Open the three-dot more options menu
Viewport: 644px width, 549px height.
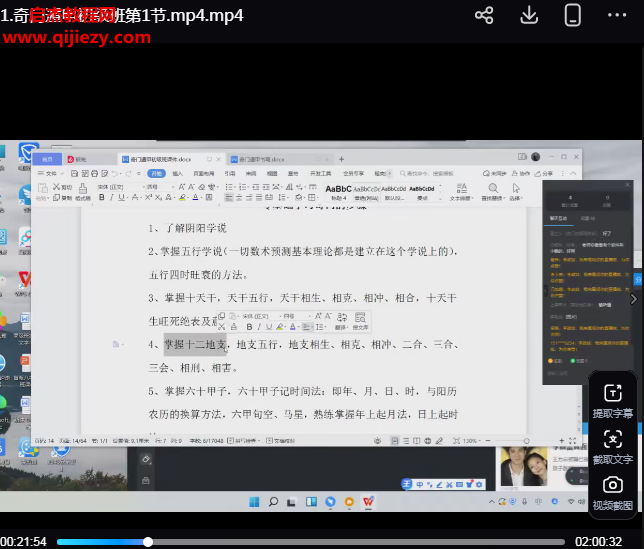pos(617,16)
